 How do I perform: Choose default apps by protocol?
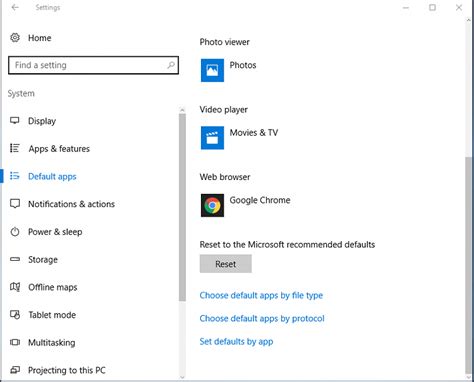click(262, 318)
